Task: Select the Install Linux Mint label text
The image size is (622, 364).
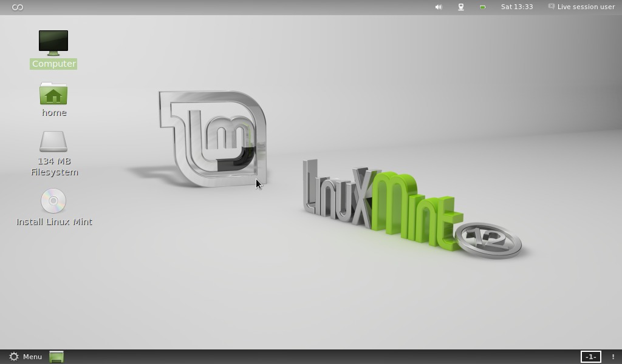Action: pyautogui.click(x=54, y=222)
